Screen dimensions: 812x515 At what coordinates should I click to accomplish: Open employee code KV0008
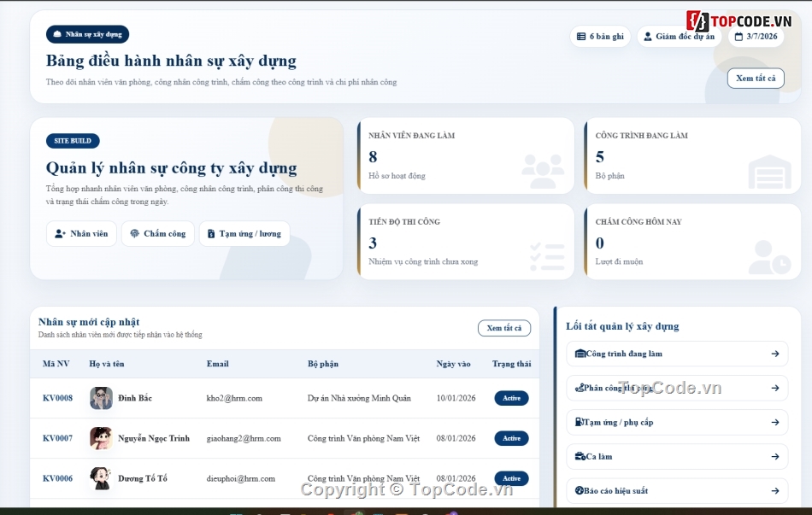click(57, 398)
